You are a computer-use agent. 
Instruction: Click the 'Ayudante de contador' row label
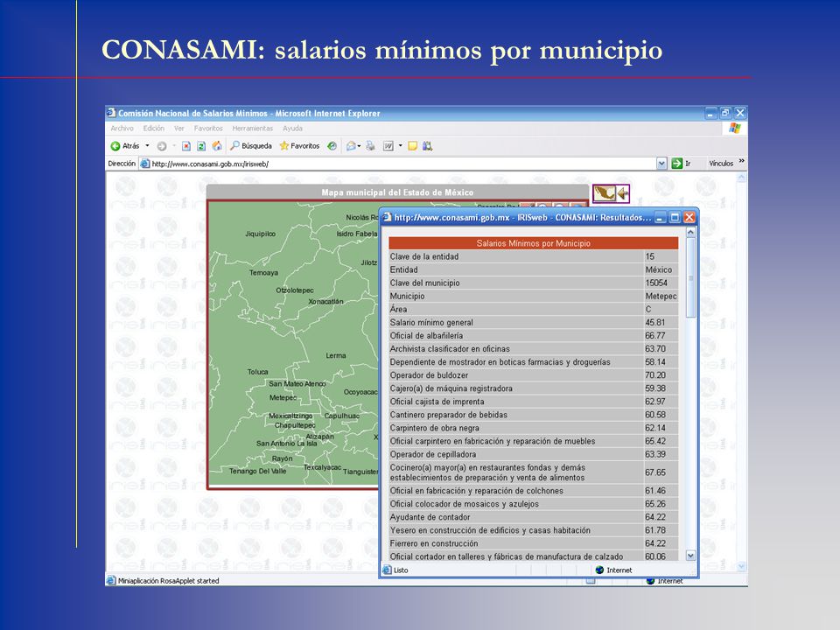pos(430,517)
